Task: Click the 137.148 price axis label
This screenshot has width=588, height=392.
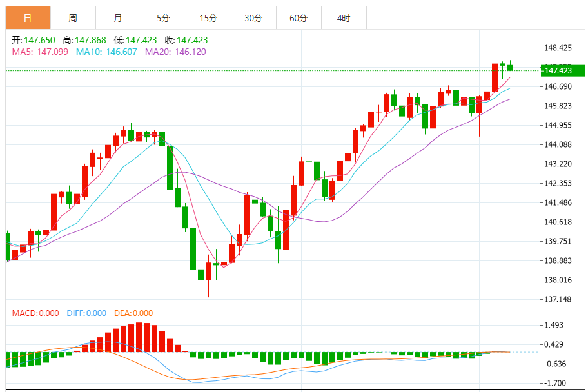Action: pyautogui.click(x=558, y=299)
